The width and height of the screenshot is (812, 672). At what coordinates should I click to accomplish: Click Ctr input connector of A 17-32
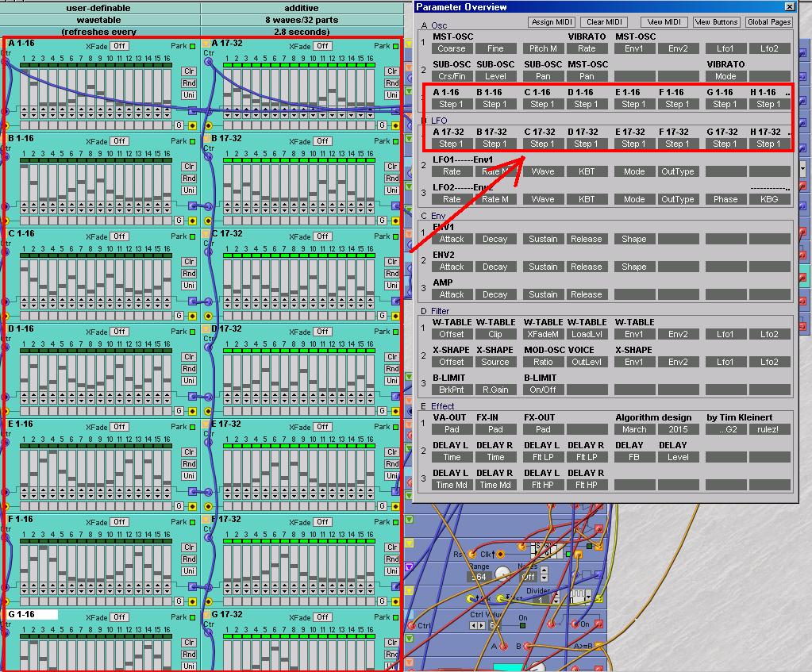point(210,62)
